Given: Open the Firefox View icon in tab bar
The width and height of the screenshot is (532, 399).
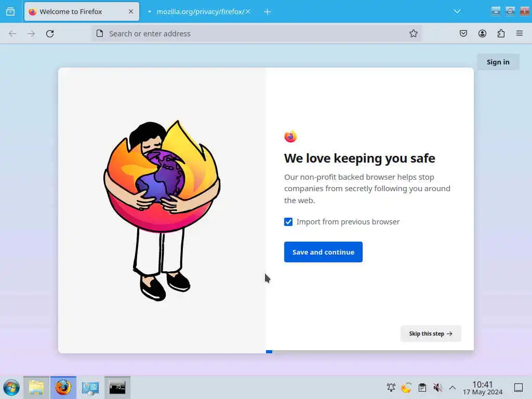Looking at the screenshot, I should click(x=10, y=11).
